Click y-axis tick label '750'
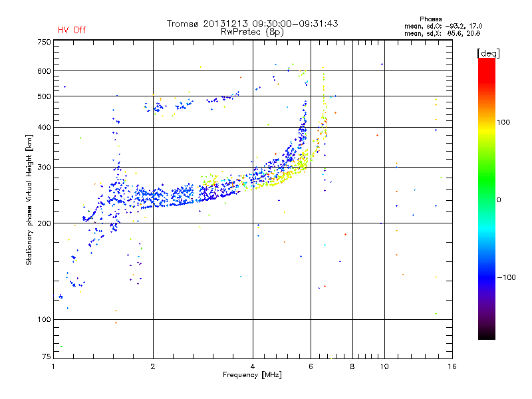Viewport: 532px width, 399px height. tap(44, 42)
